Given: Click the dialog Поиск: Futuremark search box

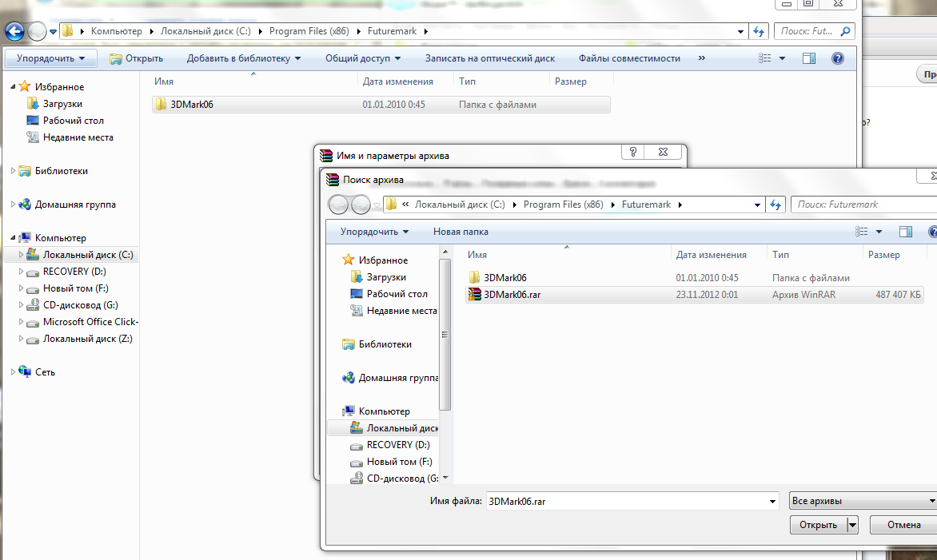Looking at the screenshot, I should point(863,205).
